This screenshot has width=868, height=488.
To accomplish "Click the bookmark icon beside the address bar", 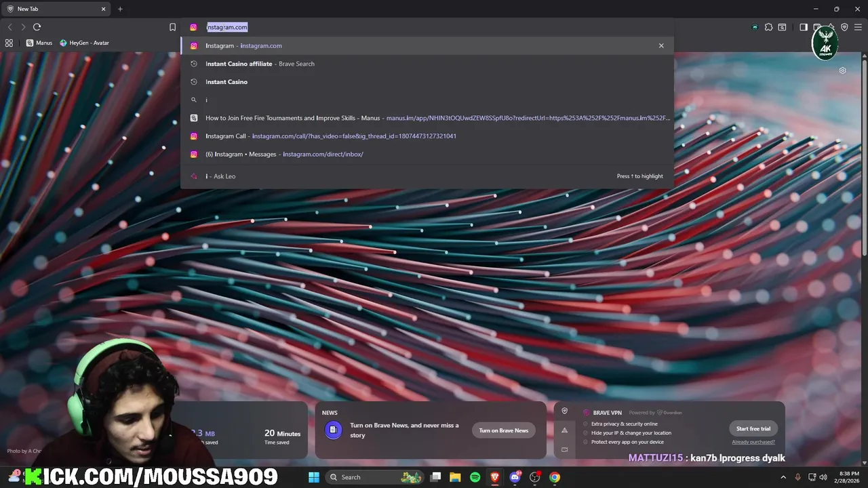I will 172,27.
